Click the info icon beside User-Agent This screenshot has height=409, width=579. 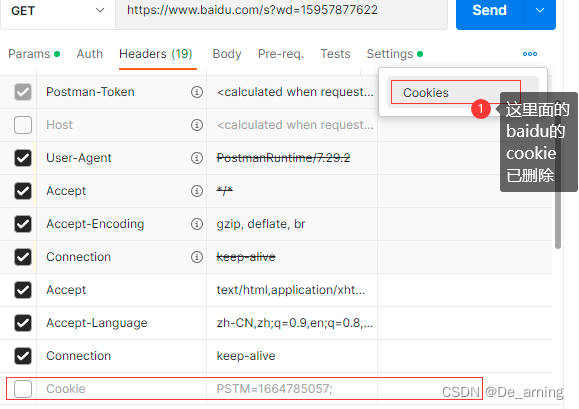pos(197,158)
